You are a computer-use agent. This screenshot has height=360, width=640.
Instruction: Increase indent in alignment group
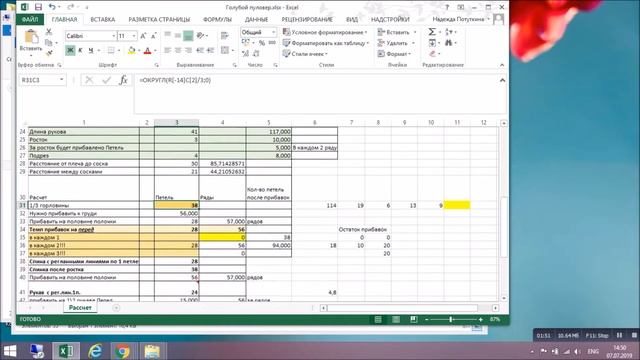coord(210,50)
